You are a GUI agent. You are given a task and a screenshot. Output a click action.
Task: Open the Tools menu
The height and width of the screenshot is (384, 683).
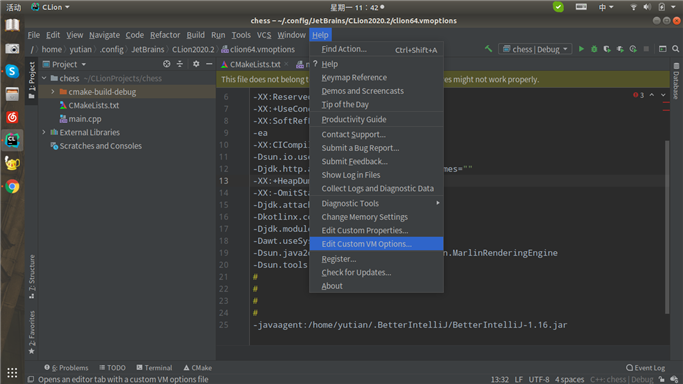click(241, 35)
